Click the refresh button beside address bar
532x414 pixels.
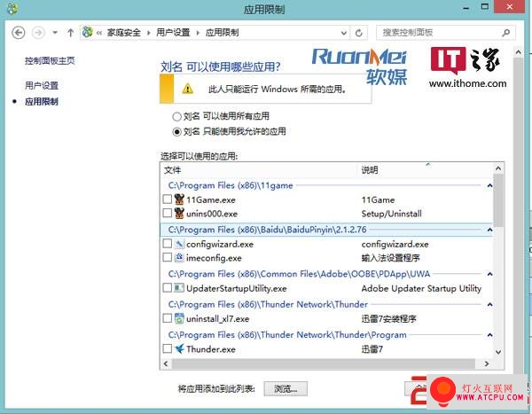click(x=358, y=33)
